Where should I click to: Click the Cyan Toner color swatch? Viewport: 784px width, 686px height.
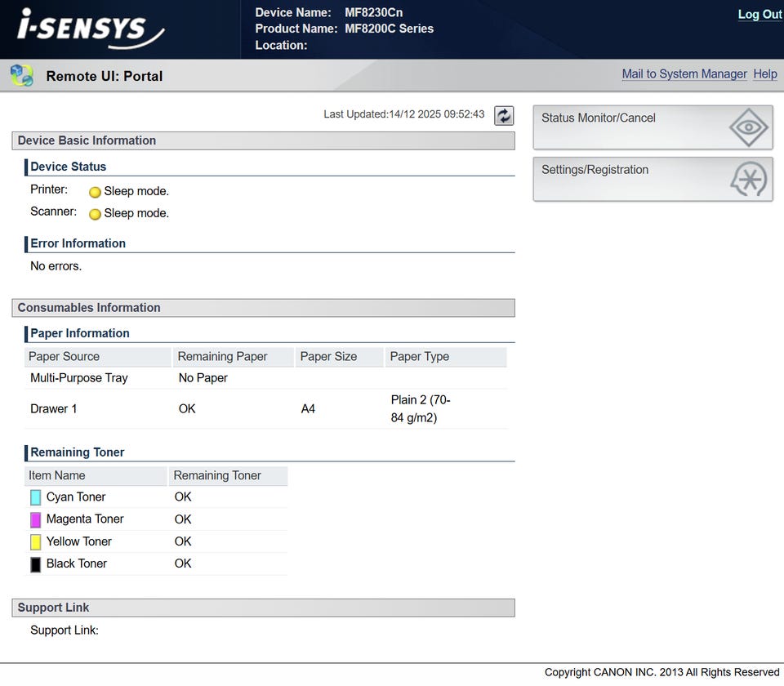pyautogui.click(x=35, y=497)
